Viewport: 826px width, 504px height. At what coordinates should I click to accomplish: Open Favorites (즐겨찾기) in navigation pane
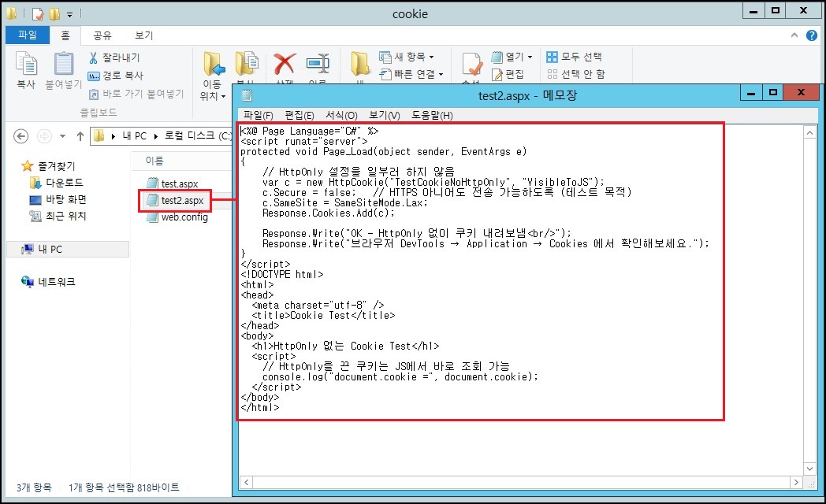[48, 166]
